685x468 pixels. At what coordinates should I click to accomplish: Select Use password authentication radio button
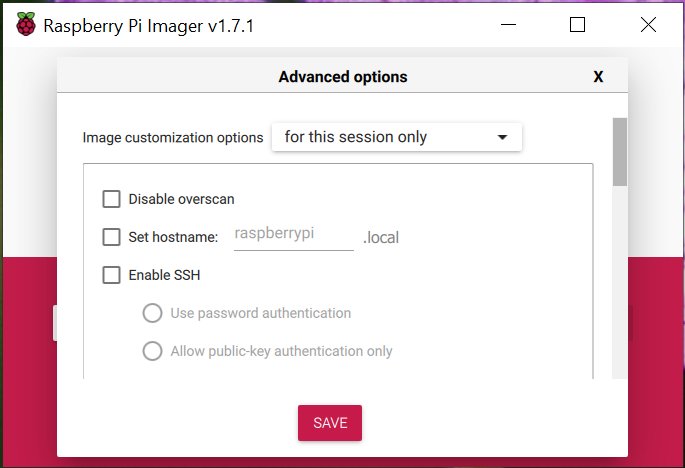pos(152,313)
